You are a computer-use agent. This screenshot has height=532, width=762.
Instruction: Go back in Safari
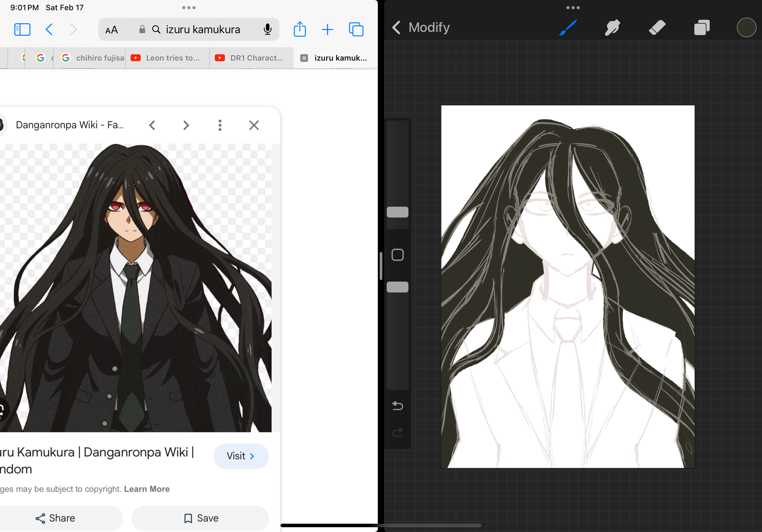(x=49, y=29)
